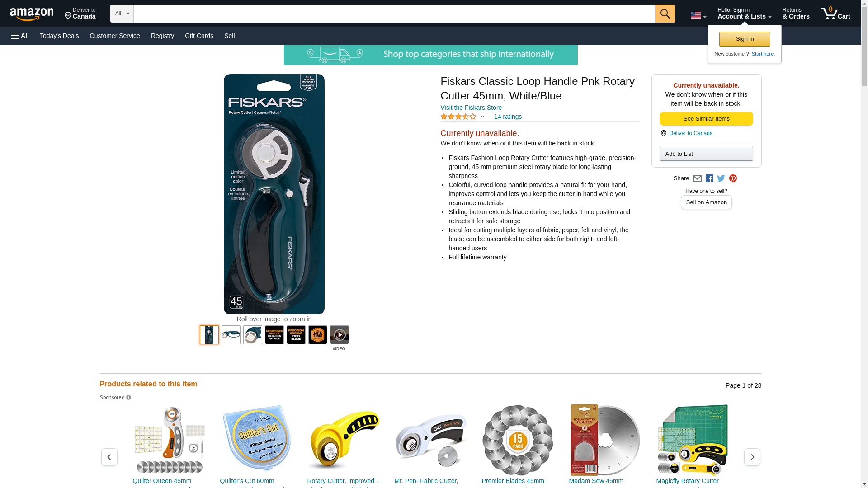The image size is (868, 488).
Task: Go to Gift Cards in navigation
Action: [199, 36]
